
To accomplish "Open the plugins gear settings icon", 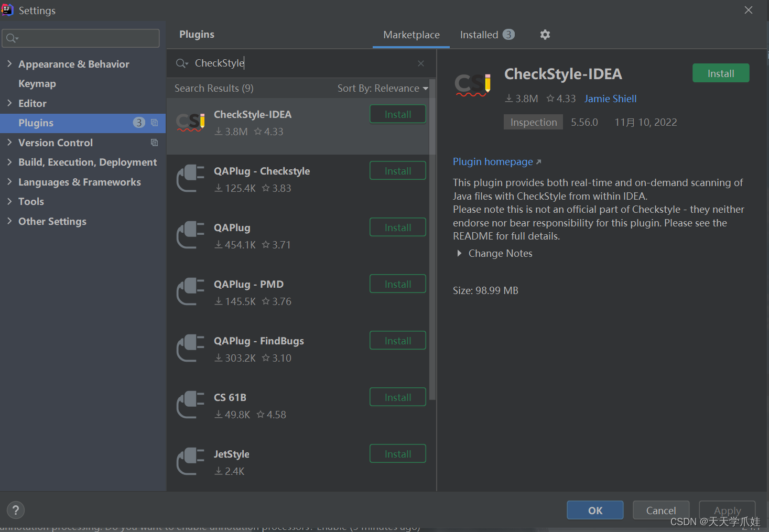I will [x=545, y=35].
